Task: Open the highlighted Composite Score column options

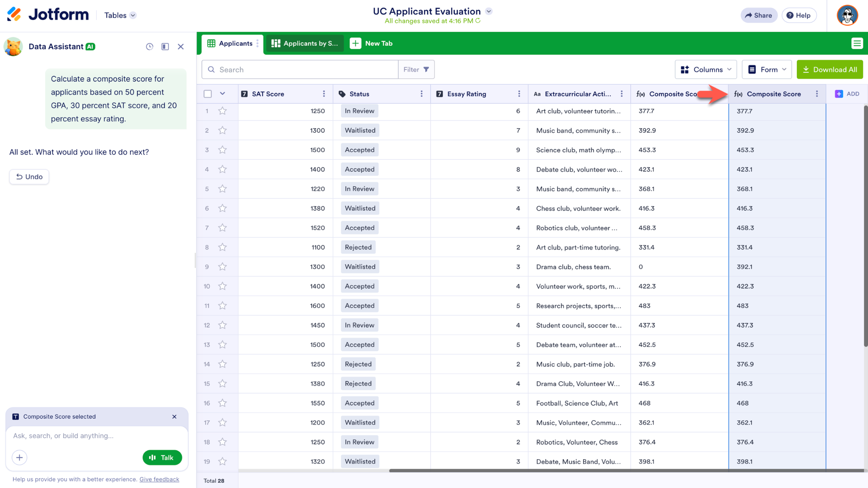Action: 817,94
